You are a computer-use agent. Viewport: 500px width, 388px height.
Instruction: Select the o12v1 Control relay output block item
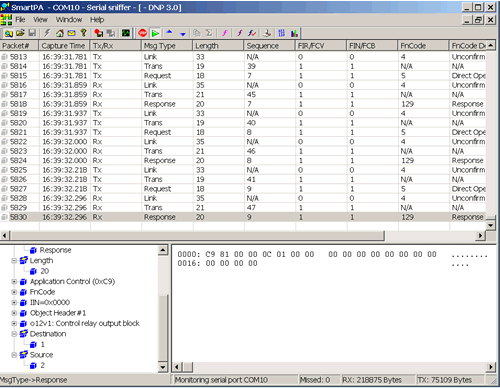point(85,323)
